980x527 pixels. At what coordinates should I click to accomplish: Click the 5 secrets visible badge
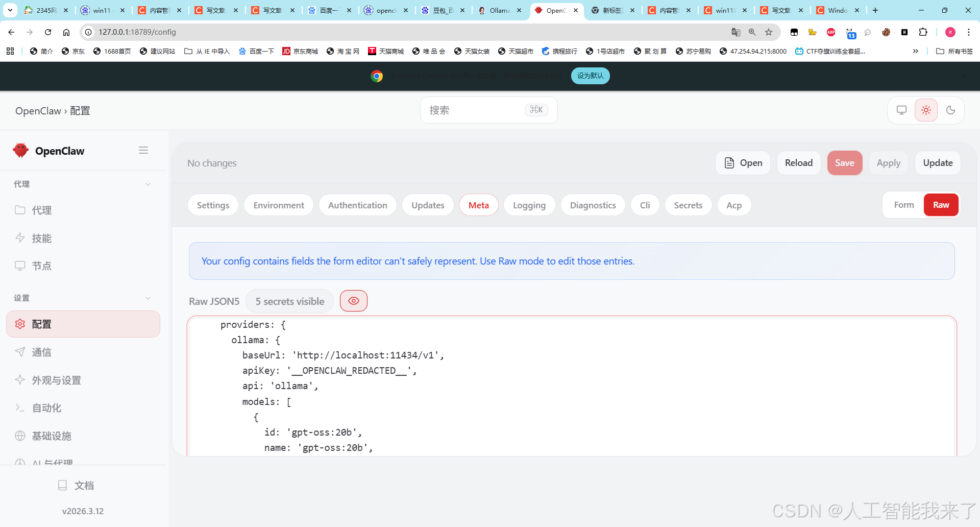(289, 301)
